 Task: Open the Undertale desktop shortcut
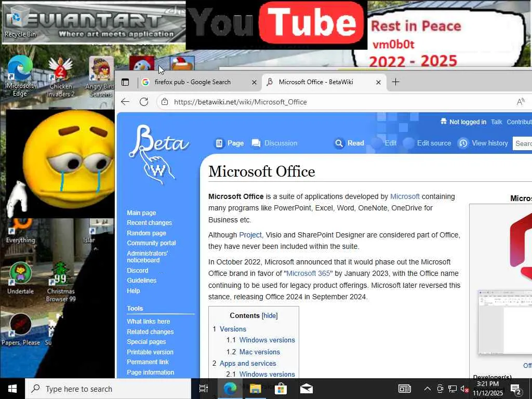coord(20,278)
